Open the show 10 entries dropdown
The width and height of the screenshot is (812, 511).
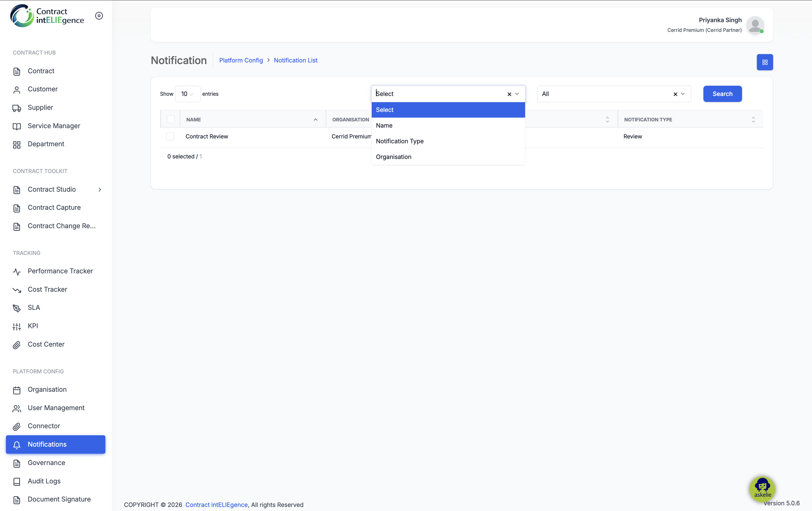pyautogui.click(x=187, y=94)
